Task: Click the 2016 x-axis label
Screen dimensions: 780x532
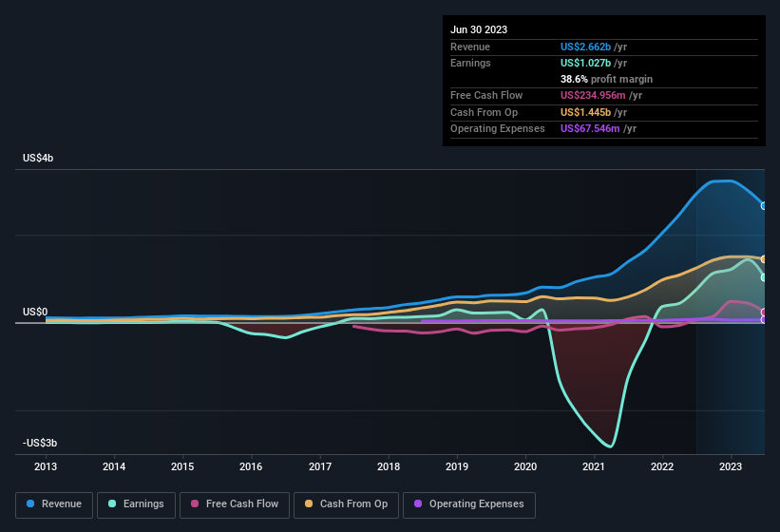Action: [x=251, y=466]
